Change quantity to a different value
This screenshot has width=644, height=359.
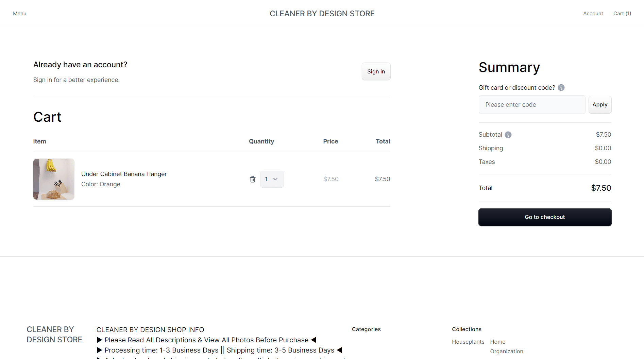(272, 179)
